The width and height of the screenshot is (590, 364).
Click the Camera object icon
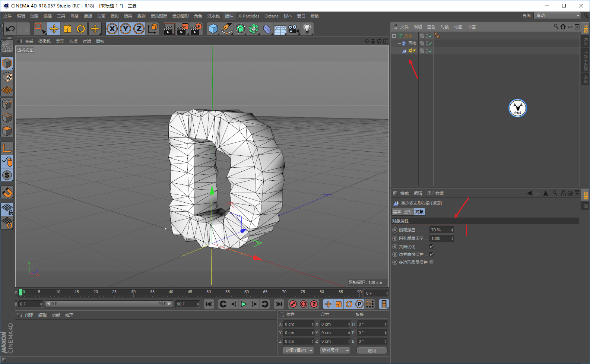pyautogui.click(x=294, y=29)
